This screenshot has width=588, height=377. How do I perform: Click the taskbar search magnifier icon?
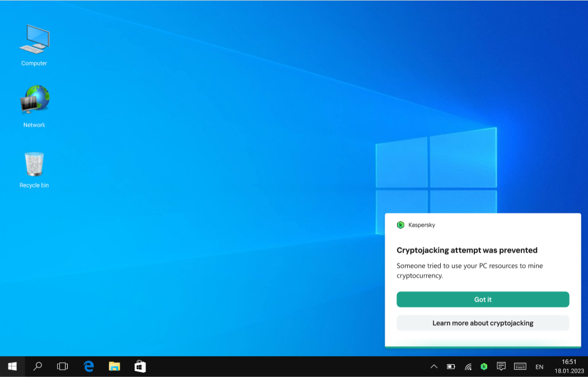coord(38,366)
